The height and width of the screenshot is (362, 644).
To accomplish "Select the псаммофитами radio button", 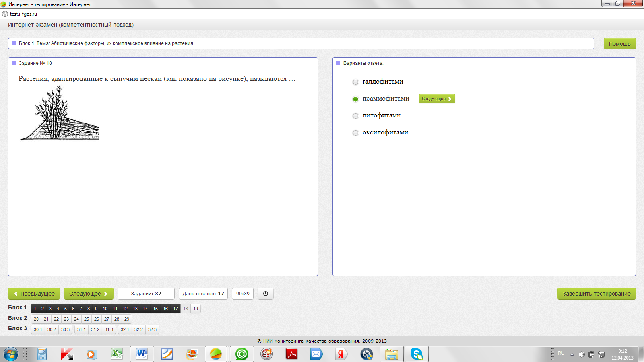I will [355, 99].
